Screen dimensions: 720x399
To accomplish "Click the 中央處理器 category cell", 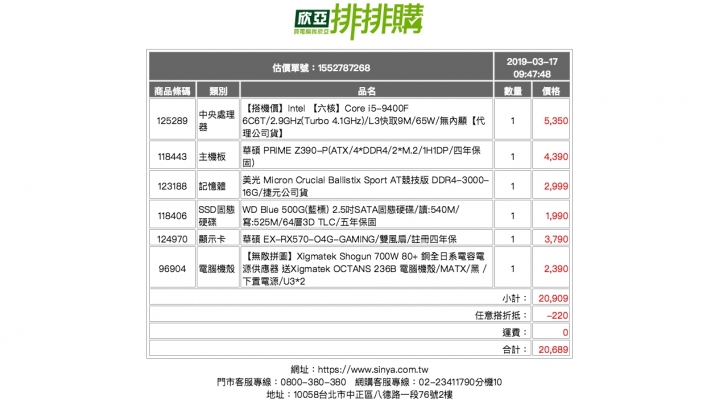I will click(217, 120).
